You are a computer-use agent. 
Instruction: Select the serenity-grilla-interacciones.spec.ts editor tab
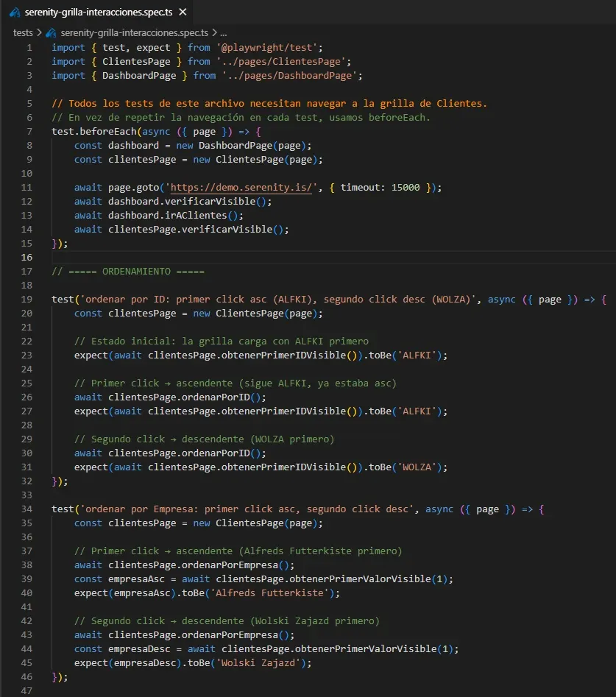tap(98, 12)
